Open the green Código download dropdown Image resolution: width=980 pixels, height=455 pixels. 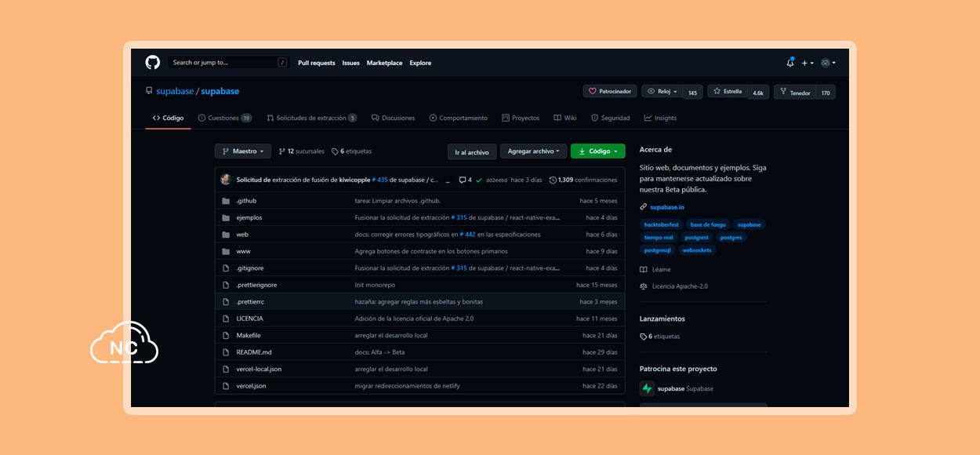pyautogui.click(x=597, y=151)
